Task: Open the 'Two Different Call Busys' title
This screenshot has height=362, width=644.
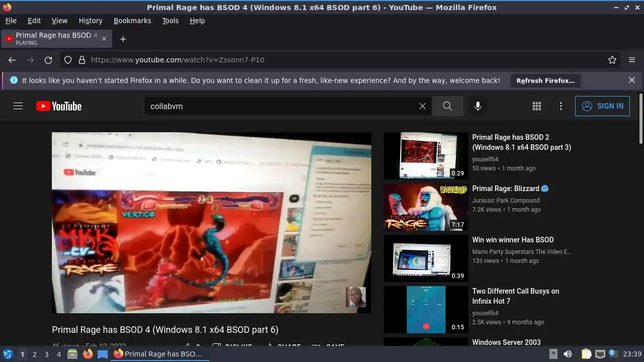Action: point(516,296)
